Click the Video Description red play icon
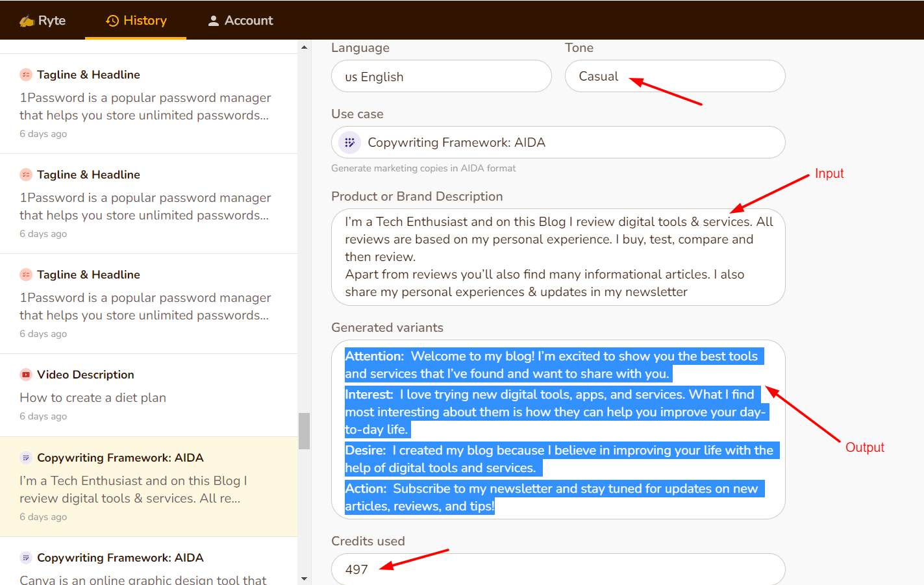Image resolution: width=924 pixels, height=585 pixels. (26, 375)
